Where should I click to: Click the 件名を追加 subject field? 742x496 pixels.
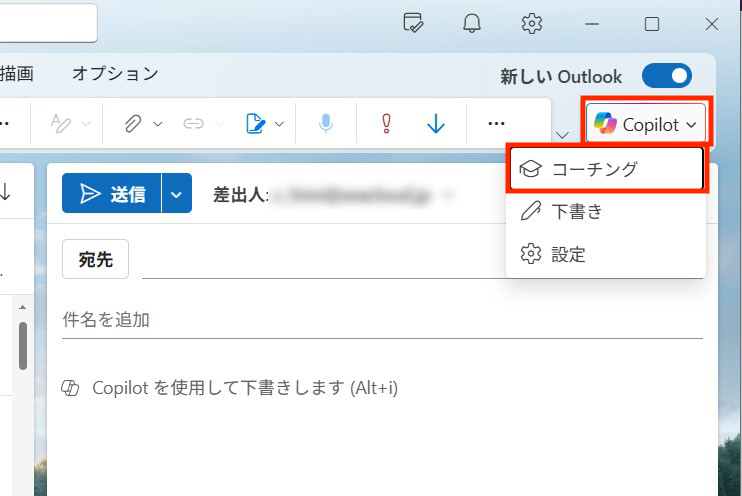click(x=382, y=319)
